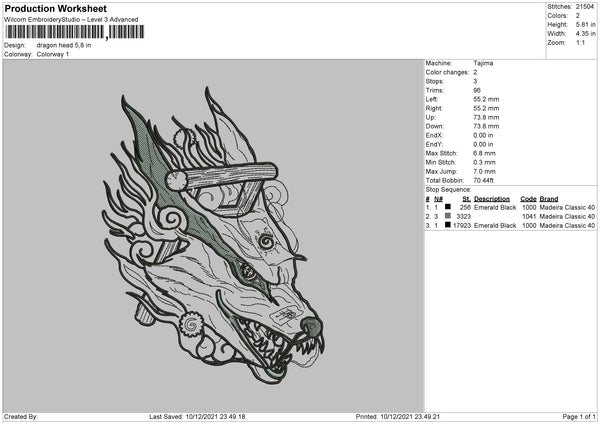This screenshot has height=424, width=600.
Task: Click the 'Colorway:' label
Action: 18,54
